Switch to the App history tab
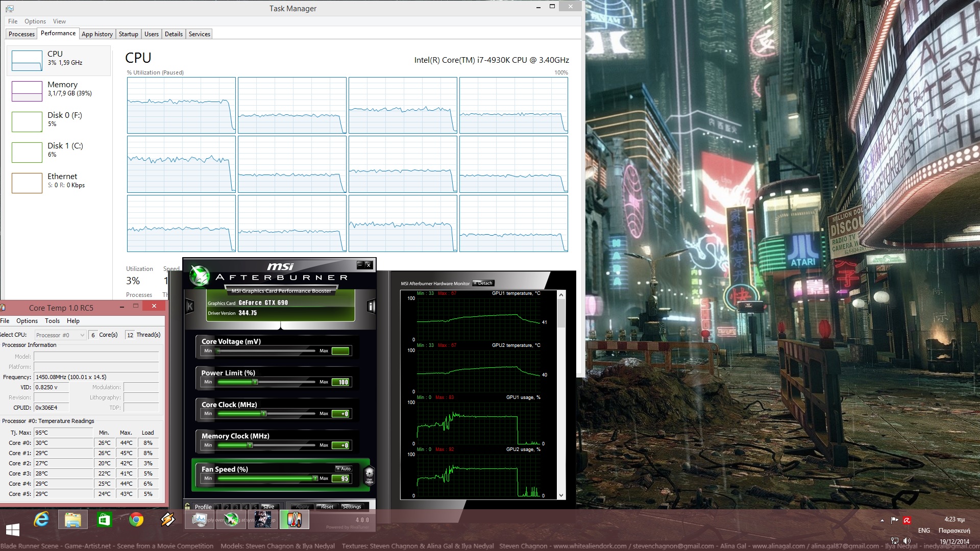The image size is (980, 551). pos(97,34)
